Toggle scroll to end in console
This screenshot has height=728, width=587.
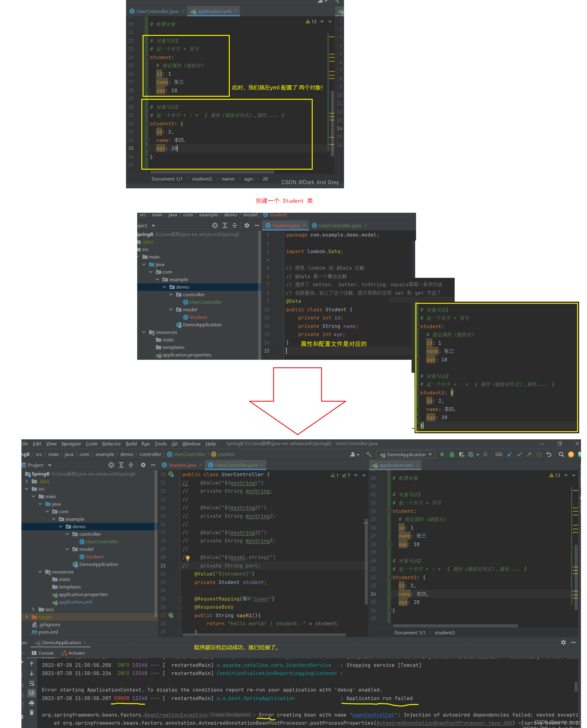(31, 693)
